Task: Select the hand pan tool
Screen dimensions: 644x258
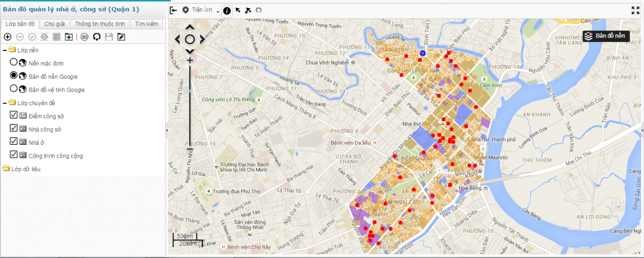Action: [x=258, y=10]
